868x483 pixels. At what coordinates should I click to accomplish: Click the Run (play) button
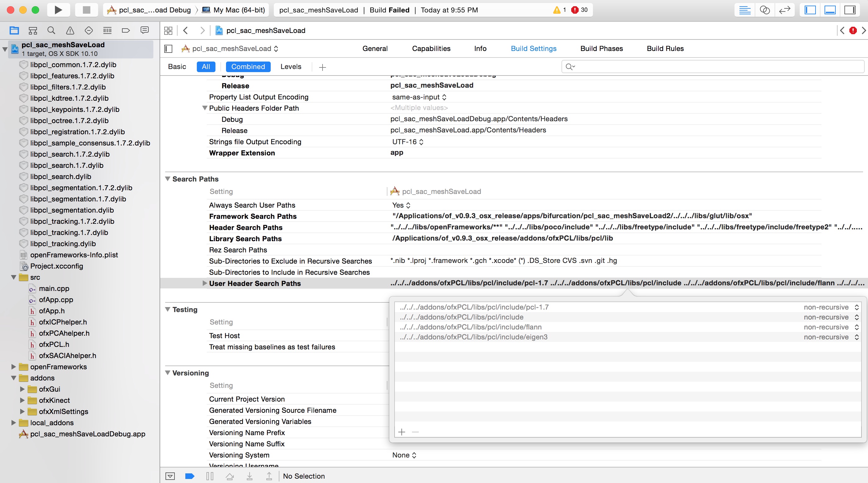(58, 10)
